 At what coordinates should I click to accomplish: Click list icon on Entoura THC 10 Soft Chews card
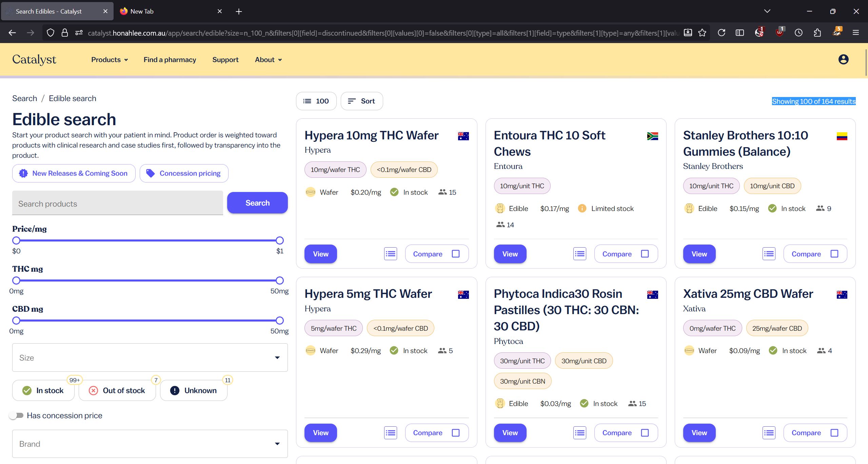pyautogui.click(x=579, y=254)
